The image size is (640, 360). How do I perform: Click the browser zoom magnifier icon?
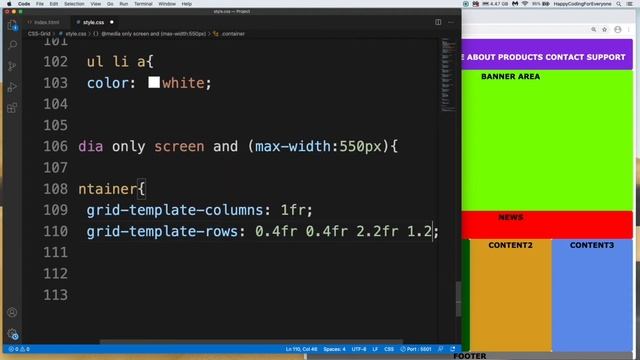pos(593,29)
